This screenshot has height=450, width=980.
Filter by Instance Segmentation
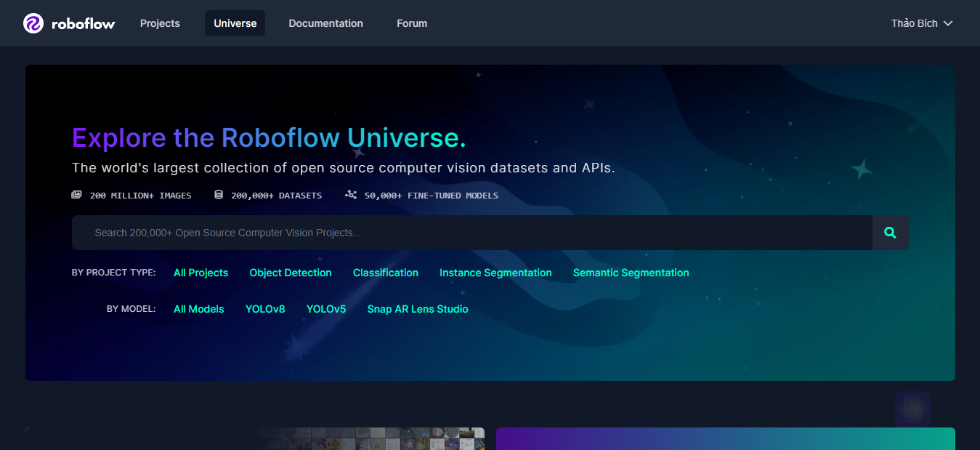(x=495, y=273)
